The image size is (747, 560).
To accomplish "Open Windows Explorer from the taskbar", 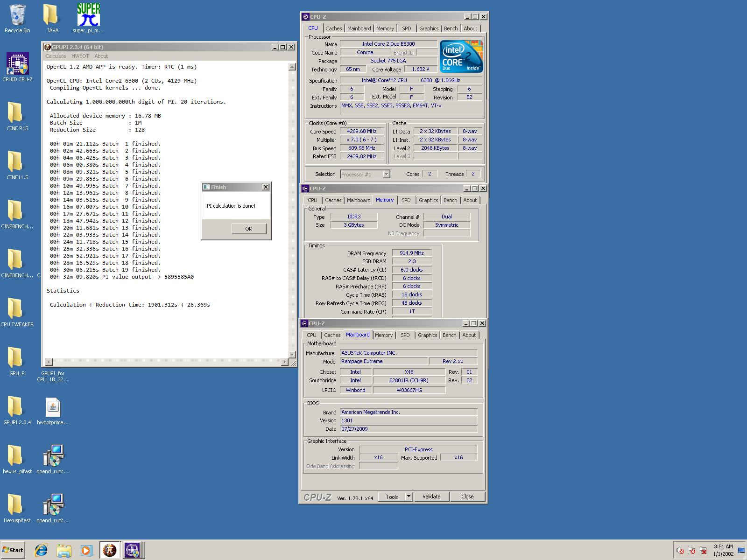I will 64,550.
